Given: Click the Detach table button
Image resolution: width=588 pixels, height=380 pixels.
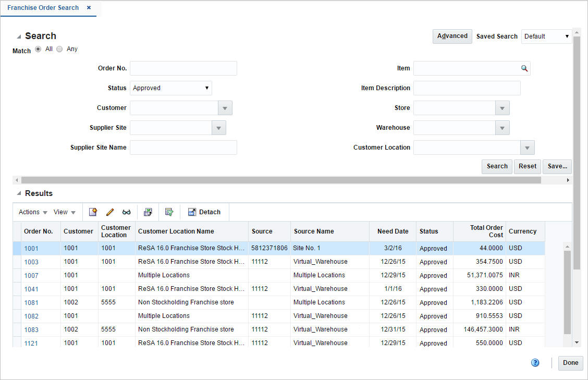Looking at the screenshot, I should click(x=204, y=212).
